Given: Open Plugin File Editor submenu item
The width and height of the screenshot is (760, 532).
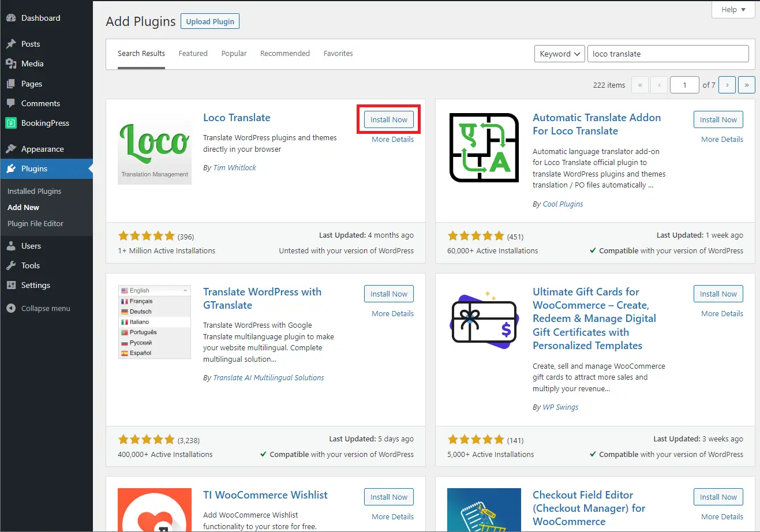Looking at the screenshot, I should [35, 223].
